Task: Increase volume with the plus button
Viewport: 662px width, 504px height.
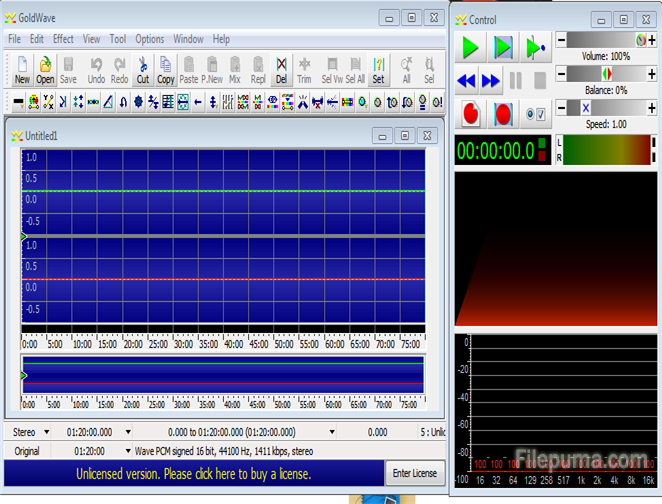Action: pos(654,40)
